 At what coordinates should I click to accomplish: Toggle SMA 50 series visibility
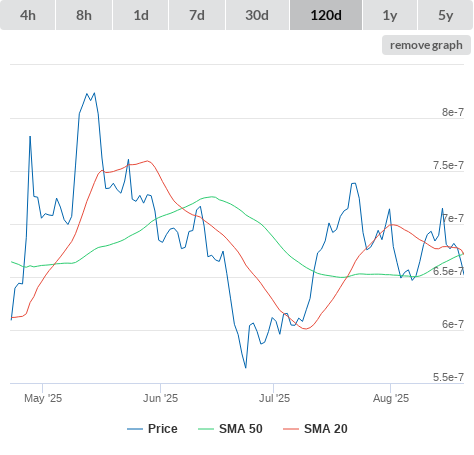tap(230, 429)
